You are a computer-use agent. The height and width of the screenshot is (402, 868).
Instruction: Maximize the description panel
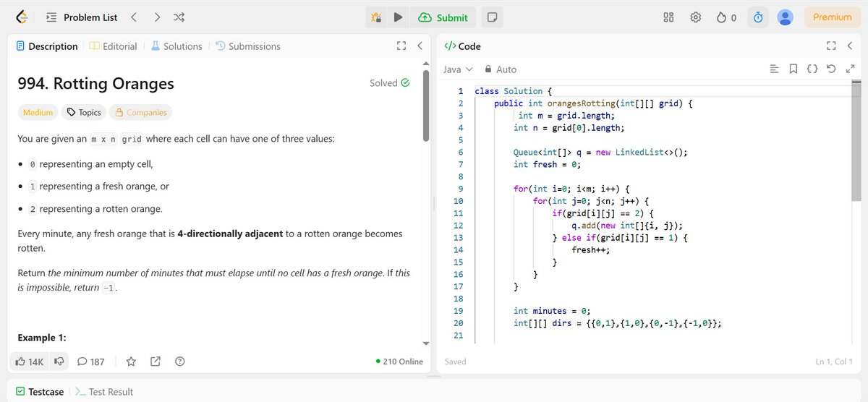[x=401, y=46]
